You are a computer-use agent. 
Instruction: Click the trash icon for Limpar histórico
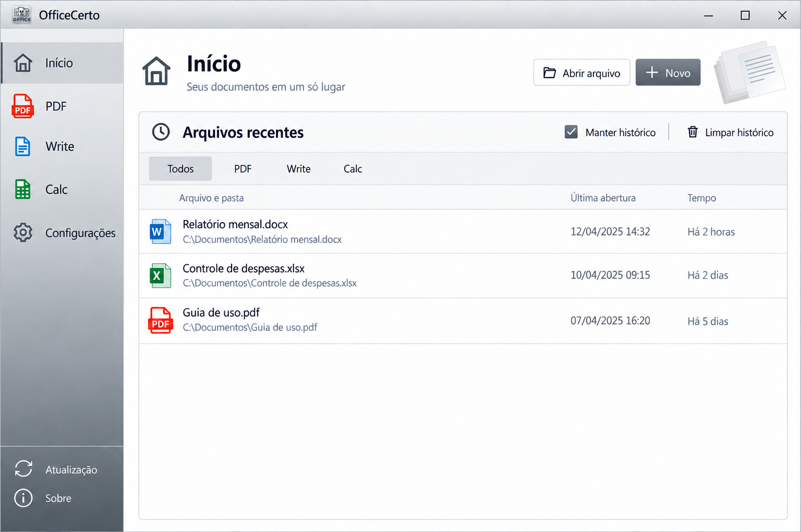[x=693, y=132]
